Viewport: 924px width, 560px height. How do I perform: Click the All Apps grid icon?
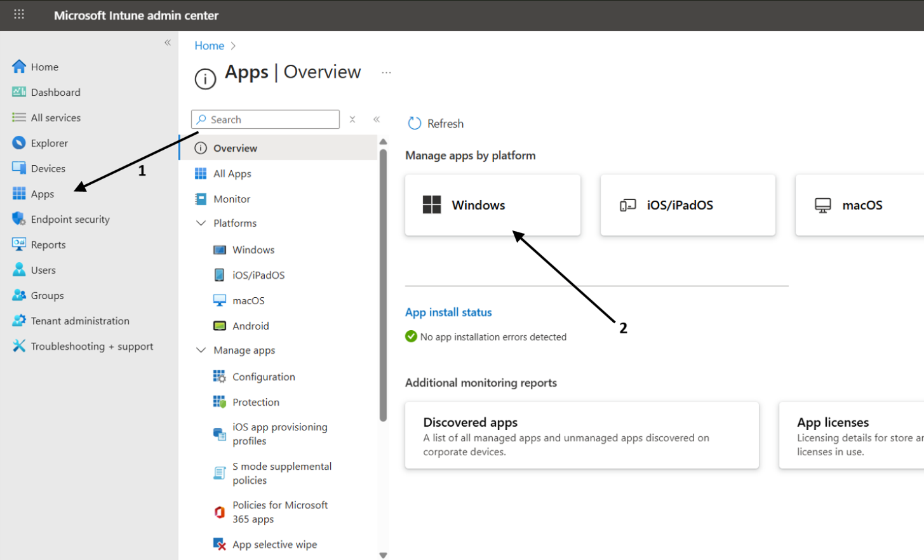click(x=201, y=173)
